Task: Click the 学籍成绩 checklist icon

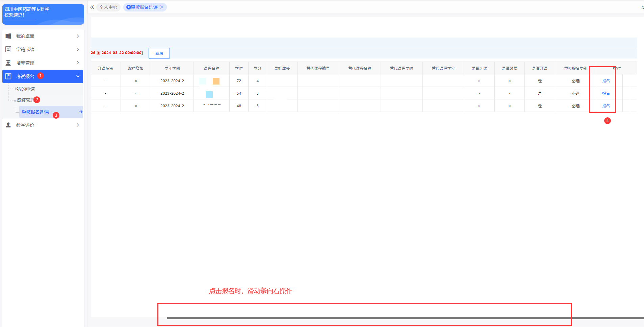Action: pos(8,49)
